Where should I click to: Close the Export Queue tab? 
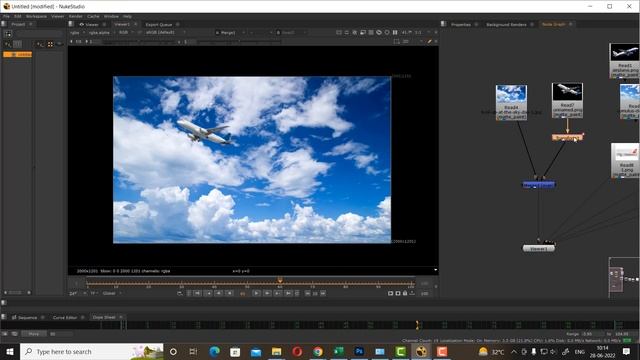click(x=178, y=24)
